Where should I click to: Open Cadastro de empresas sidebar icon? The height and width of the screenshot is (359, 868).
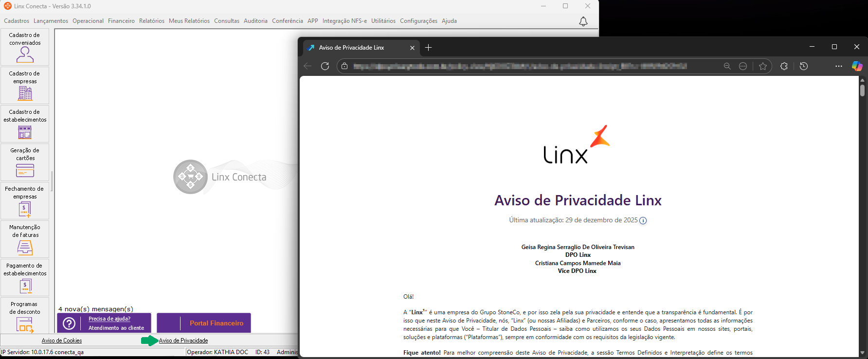(x=25, y=86)
